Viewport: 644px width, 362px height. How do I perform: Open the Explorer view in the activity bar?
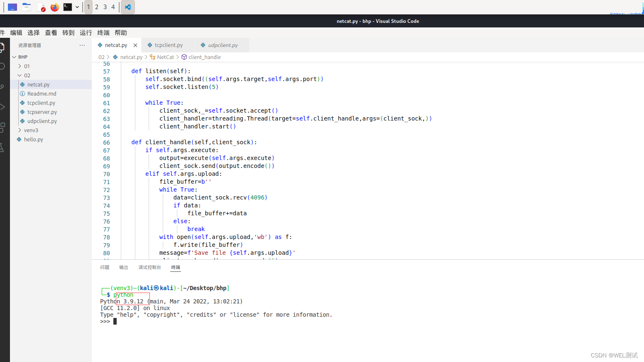click(x=2, y=47)
